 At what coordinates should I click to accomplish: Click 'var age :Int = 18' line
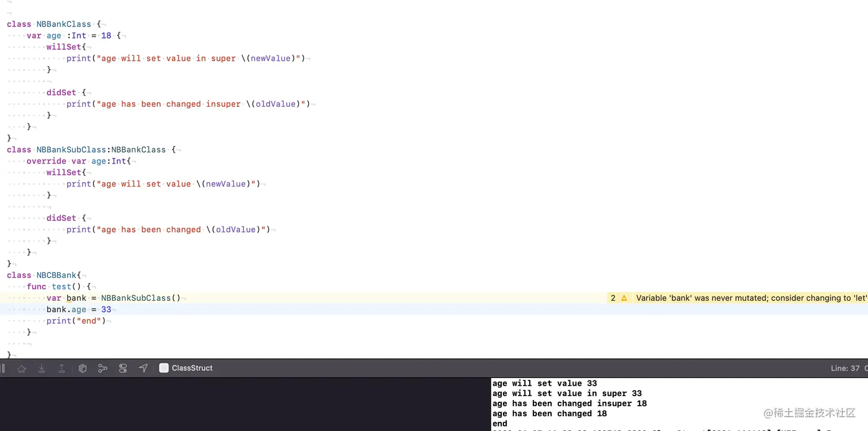(x=73, y=36)
